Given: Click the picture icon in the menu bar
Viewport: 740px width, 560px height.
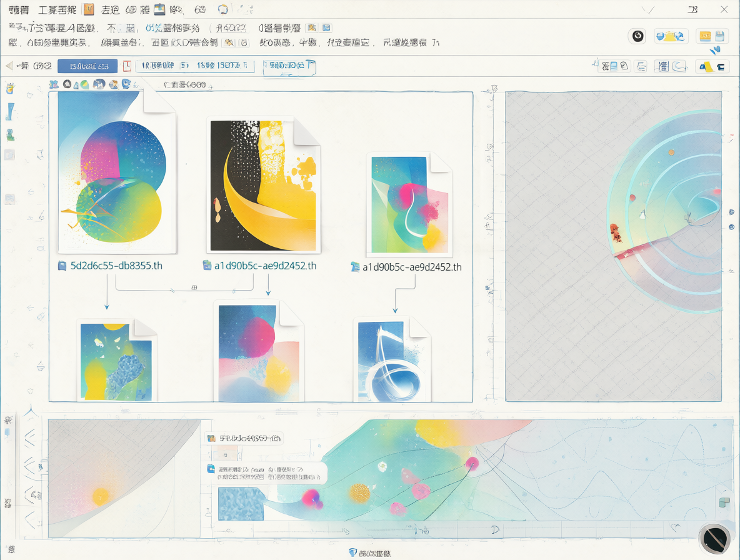Looking at the screenshot, I should pos(159,9).
